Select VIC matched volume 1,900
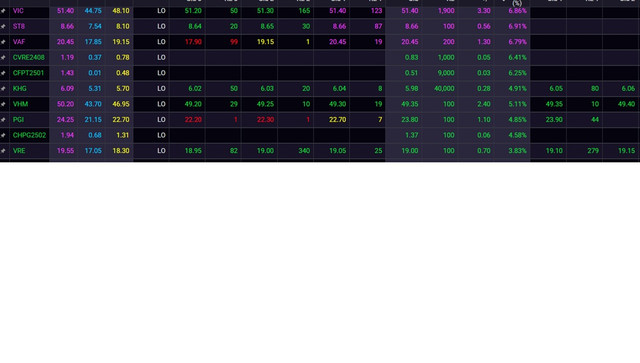The width and height of the screenshot is (640, 363). (x=446, y=11)
